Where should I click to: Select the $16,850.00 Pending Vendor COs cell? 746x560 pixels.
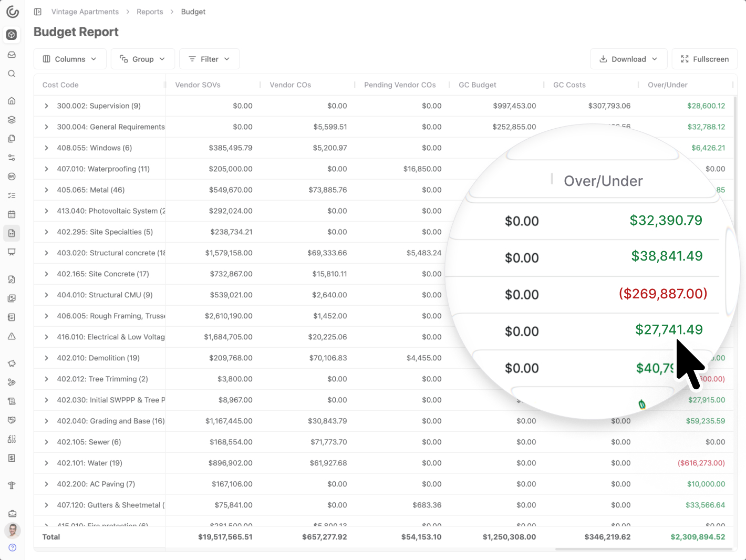click(422, 169)
